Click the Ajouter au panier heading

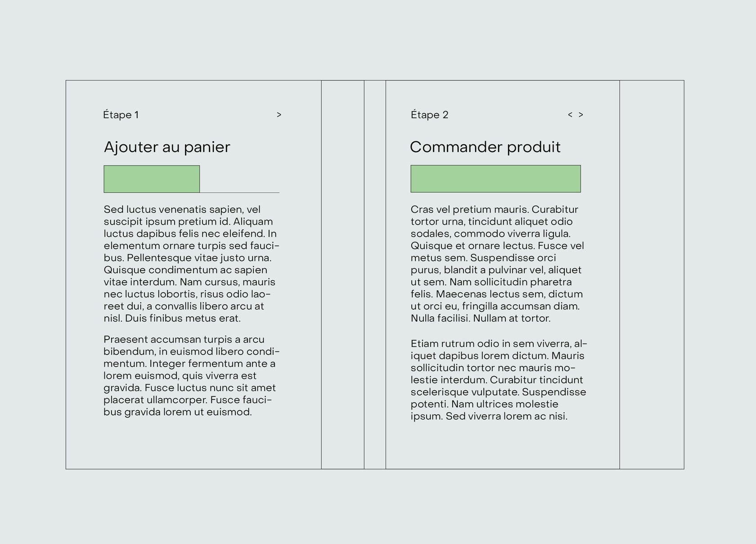167,147
